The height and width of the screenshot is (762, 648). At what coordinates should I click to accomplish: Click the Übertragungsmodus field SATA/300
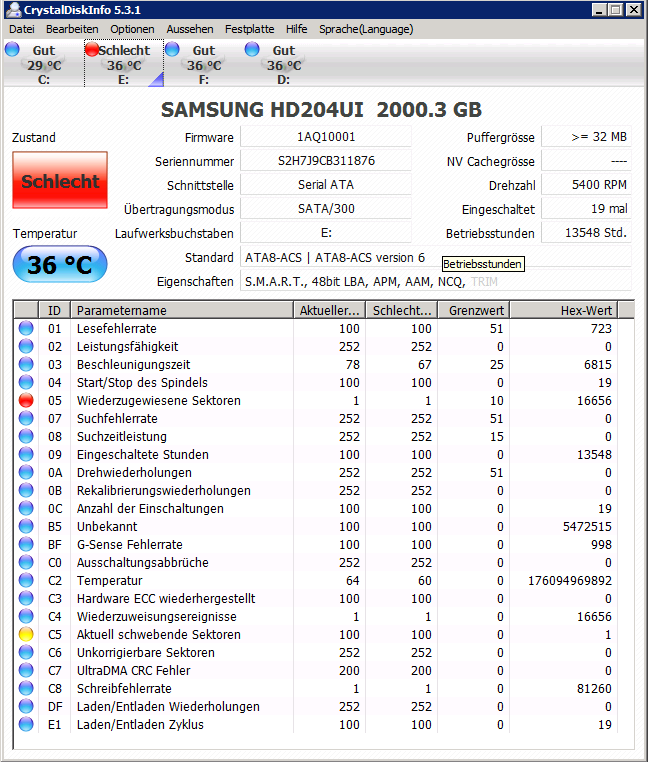326,209
